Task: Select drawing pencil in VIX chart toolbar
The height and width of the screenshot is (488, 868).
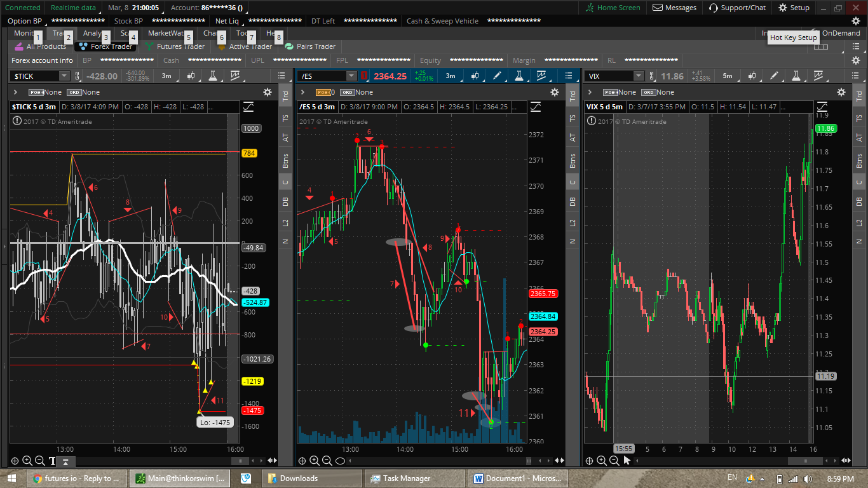Action: pos(774,76)
